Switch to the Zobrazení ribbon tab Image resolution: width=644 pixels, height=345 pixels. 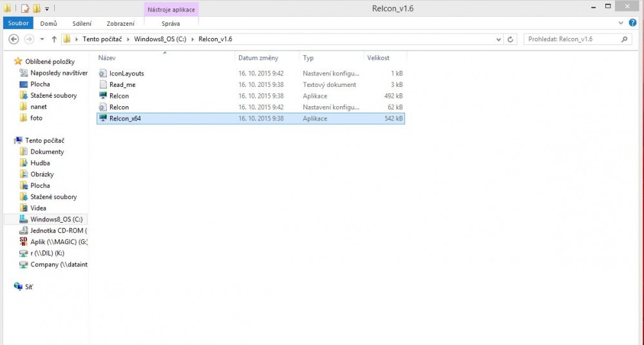click(x=120, y=23)
